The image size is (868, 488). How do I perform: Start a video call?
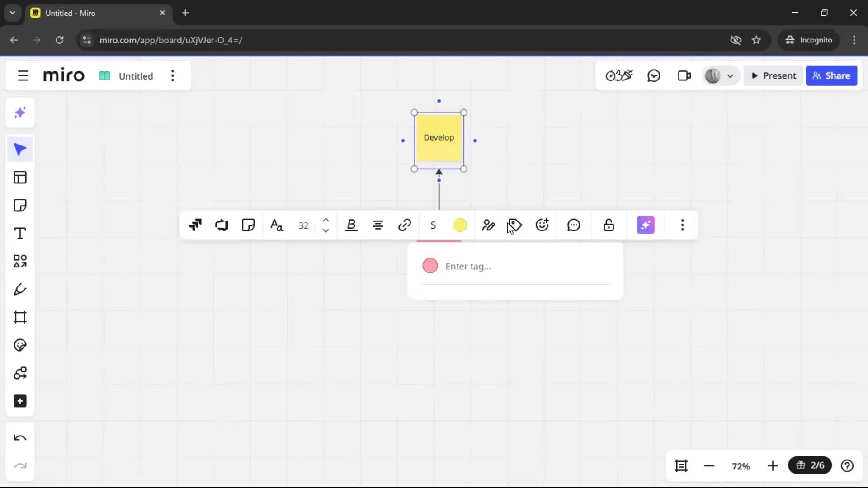tap(684, 76)
